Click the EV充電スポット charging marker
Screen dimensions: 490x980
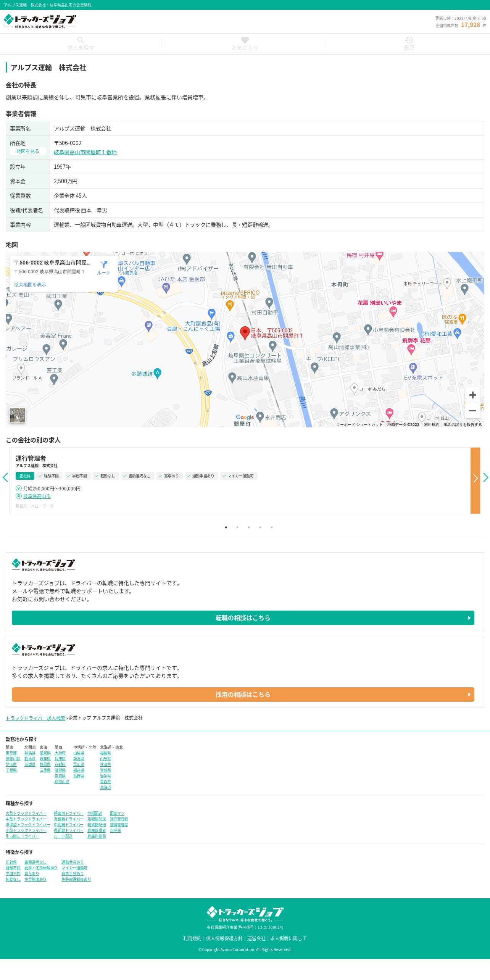point(413,368)
